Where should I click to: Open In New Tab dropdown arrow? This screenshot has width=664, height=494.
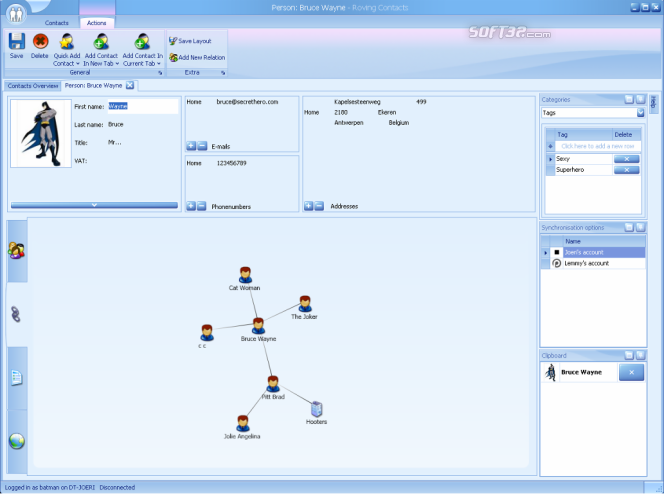[x=117, y=64]
